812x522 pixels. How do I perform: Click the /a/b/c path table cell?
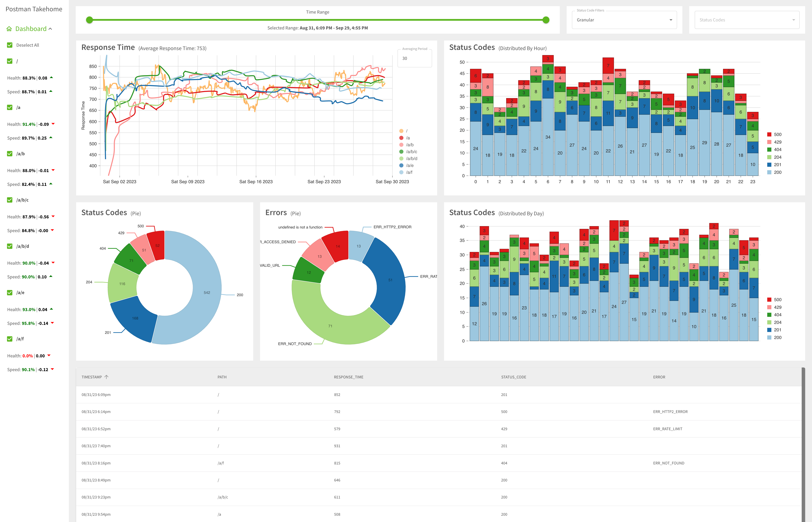click(223, 497)
